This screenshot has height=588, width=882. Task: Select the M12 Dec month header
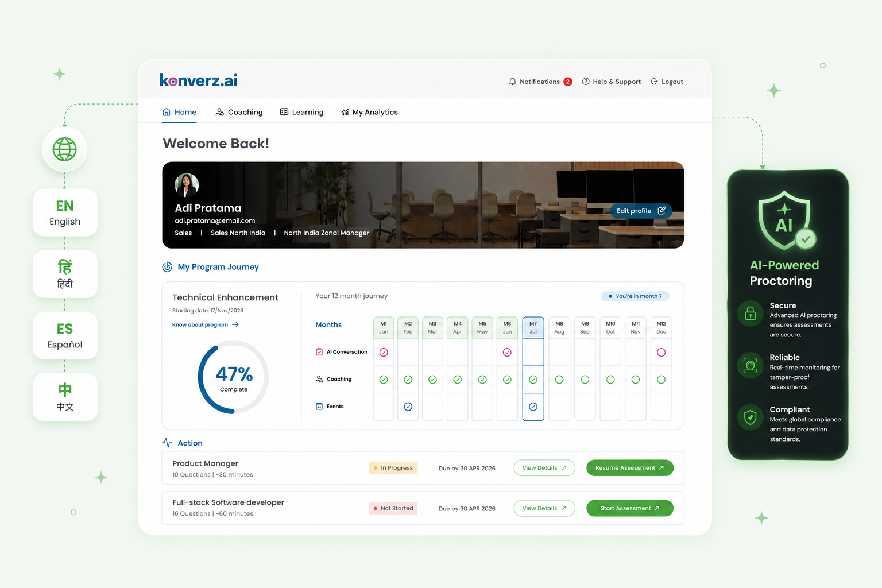[661, 327]
